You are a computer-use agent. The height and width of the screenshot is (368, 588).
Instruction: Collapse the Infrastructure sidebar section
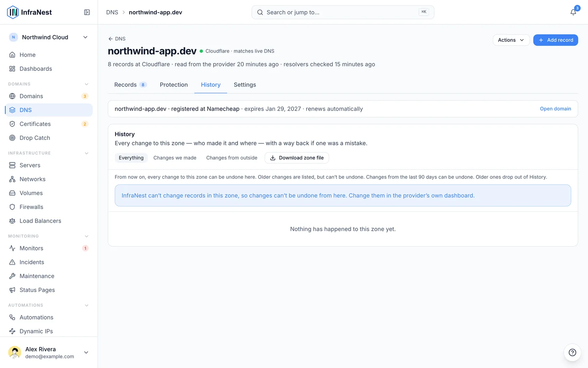pyautogui.click(x=87, y=153)
